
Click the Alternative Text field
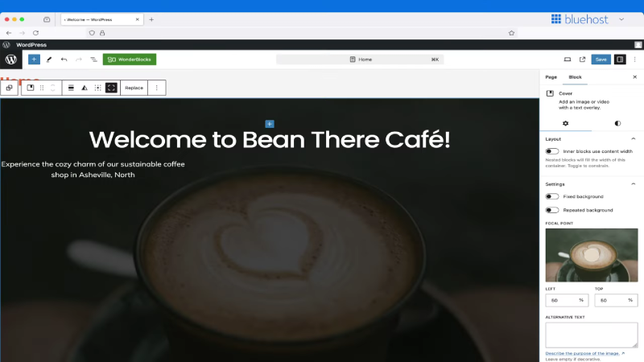[592, 335]
